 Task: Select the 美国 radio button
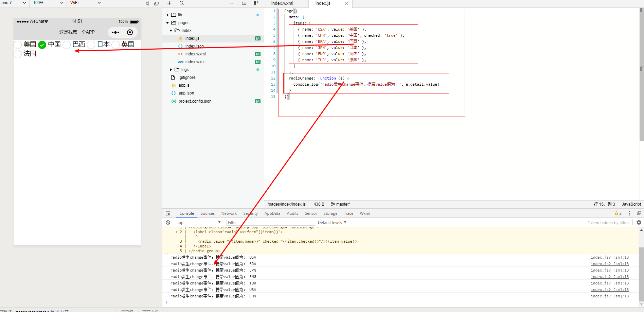coord(18,45)
